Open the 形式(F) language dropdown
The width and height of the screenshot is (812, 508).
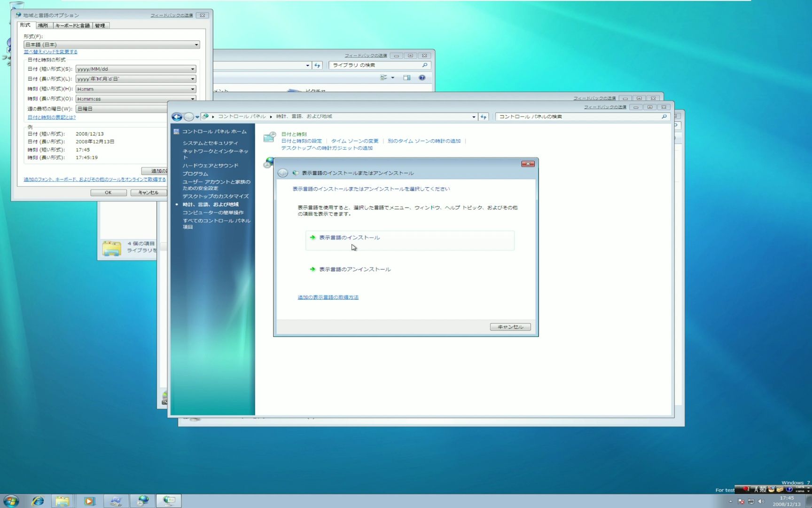tap(112, 44)
